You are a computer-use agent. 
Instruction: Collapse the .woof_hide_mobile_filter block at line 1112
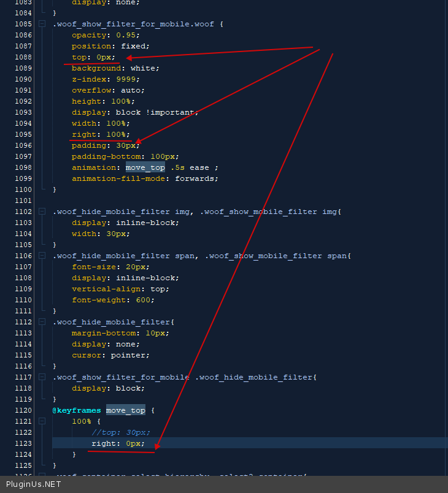coord(42,322)
